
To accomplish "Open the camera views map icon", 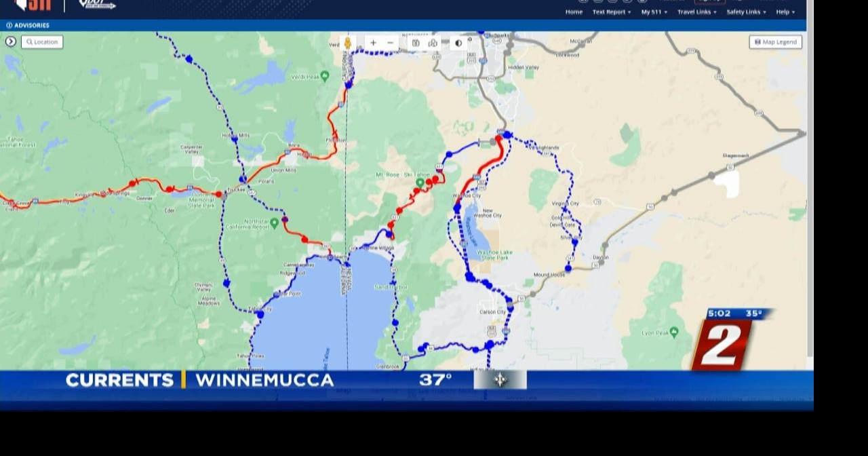I will click(415, 43).
